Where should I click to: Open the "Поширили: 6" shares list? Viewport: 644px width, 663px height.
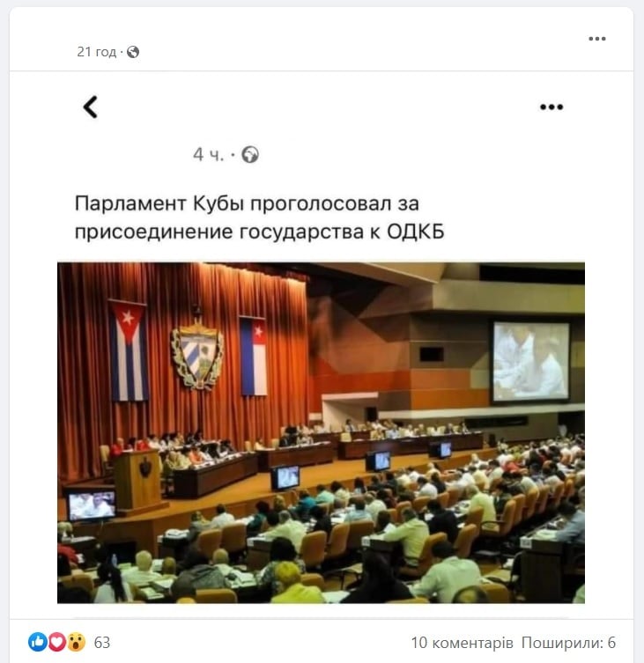point(568,643)
